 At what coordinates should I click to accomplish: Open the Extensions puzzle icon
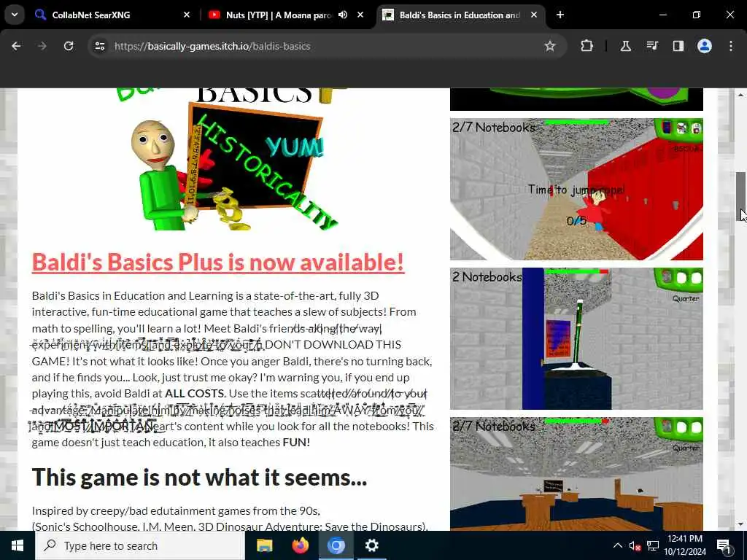[x=587, y=46]
